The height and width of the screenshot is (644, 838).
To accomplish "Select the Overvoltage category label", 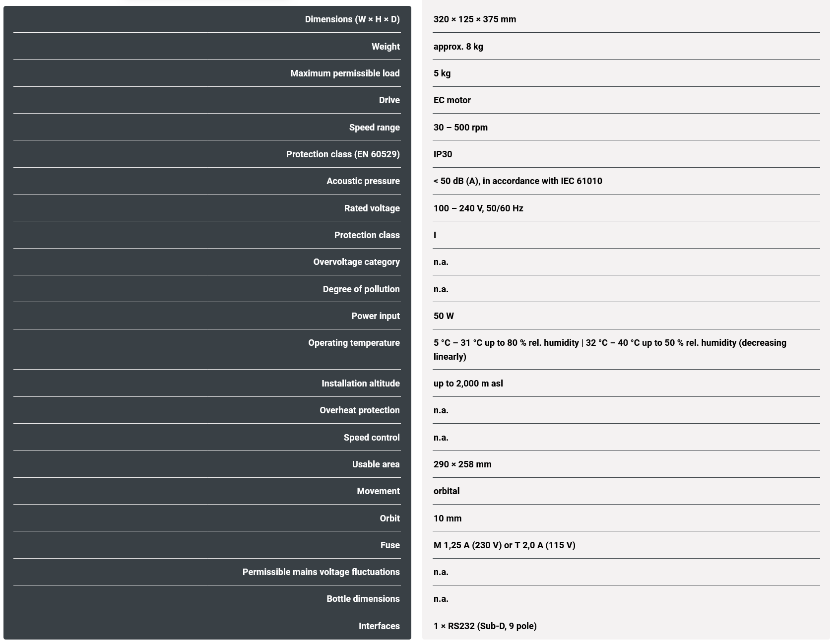I will (x=356, y=262).
